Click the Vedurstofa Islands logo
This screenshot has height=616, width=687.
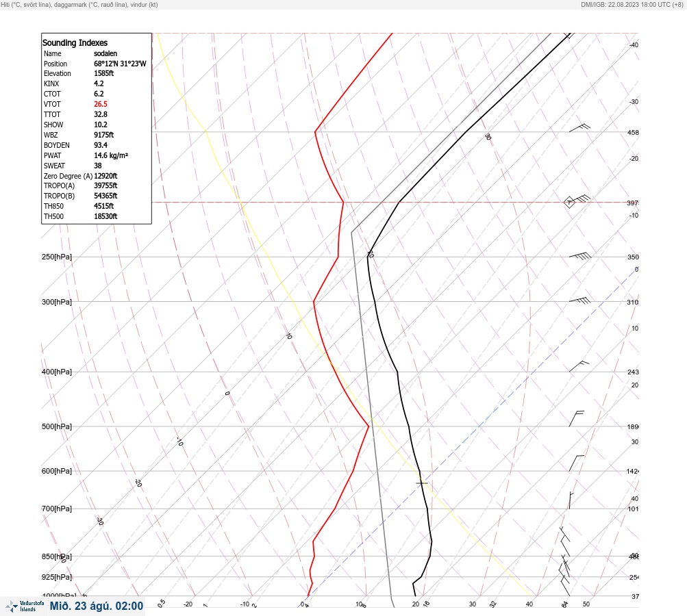[25, 606]
